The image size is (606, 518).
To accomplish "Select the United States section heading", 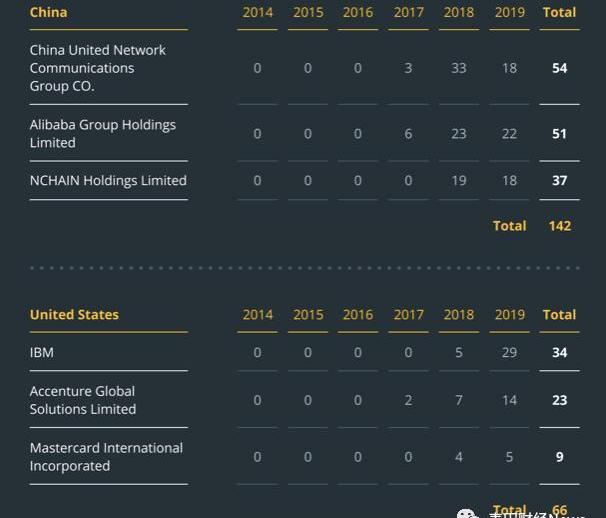I will tap(74, 314).
